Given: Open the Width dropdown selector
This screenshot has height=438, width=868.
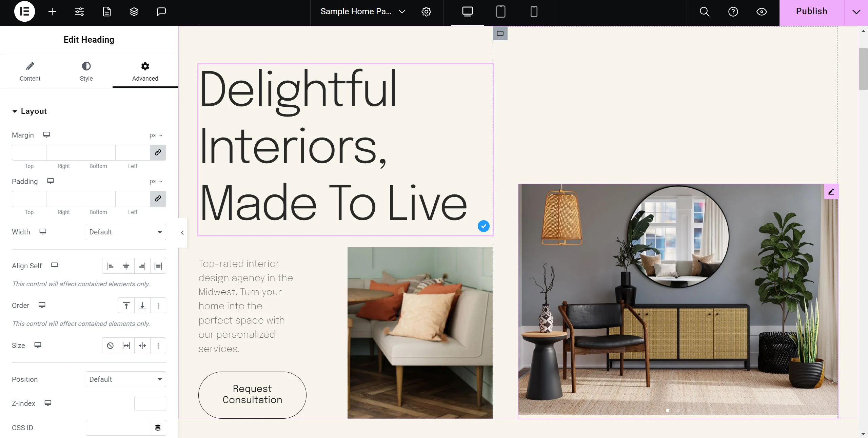Looking at the screenshot, I should [126, 232].
